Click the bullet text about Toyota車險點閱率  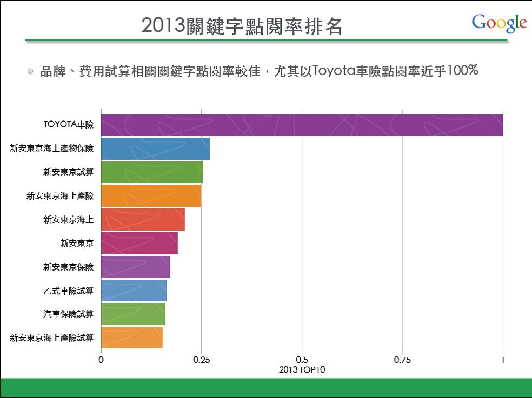[259, 71]
